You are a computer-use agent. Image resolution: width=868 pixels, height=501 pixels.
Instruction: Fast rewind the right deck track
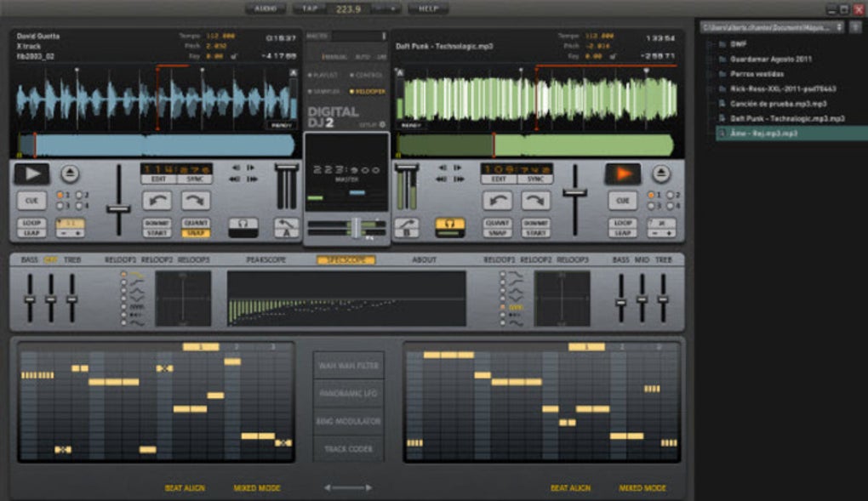coord(442,179)
